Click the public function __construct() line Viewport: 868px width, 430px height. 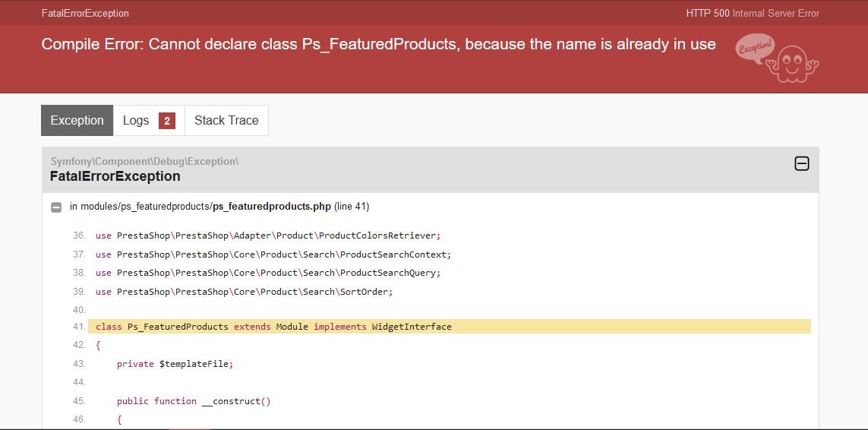(x=194, y=401)
